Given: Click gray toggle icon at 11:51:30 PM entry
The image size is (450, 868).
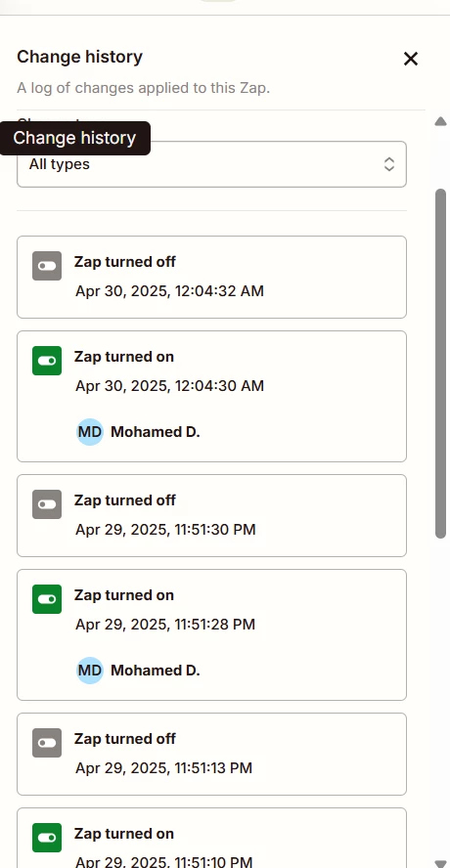Looking at the screenshot, I should point(47,504).
